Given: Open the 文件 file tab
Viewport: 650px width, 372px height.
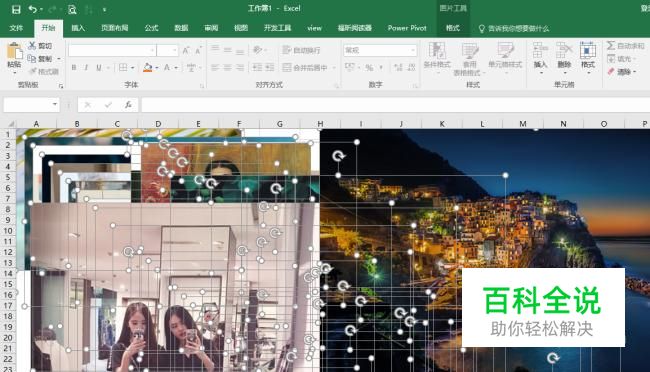Looking at the screenshot, I should pyautogui.click(x=16, y=28).
